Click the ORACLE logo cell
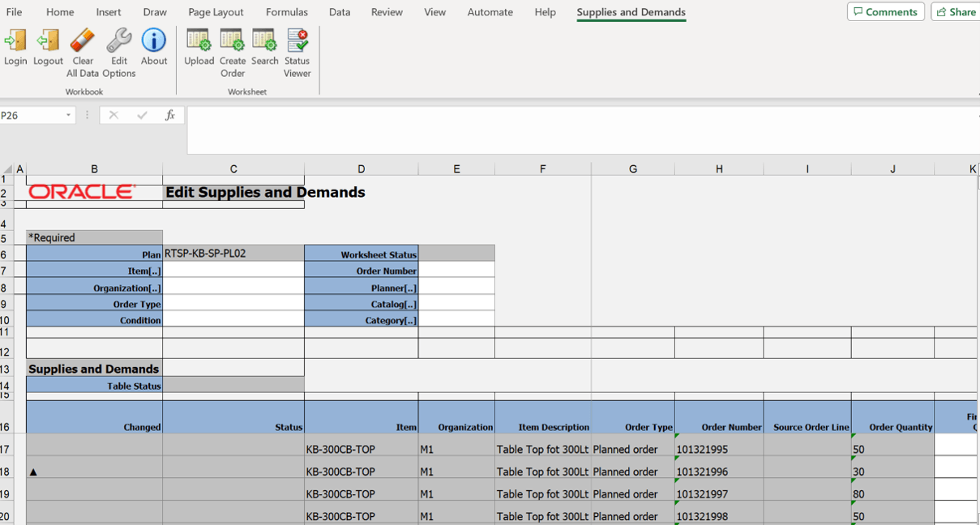 (82, 192)
